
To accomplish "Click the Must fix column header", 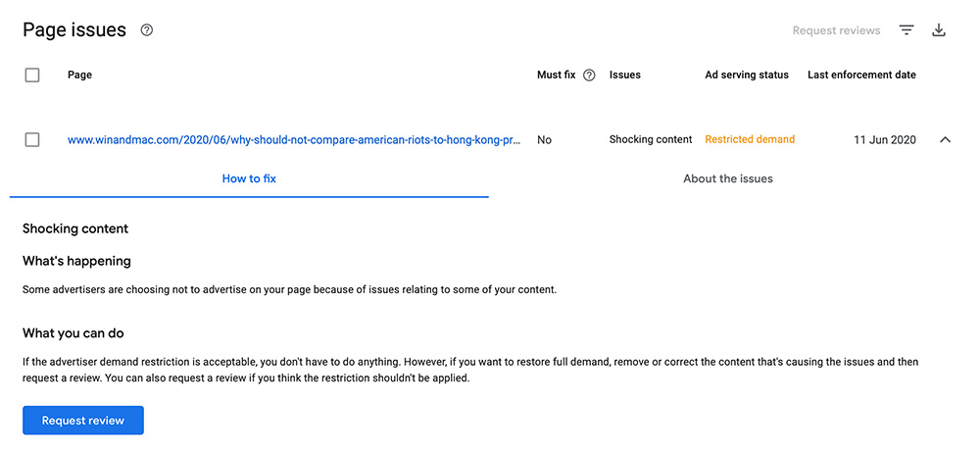I will click(556, 75).
